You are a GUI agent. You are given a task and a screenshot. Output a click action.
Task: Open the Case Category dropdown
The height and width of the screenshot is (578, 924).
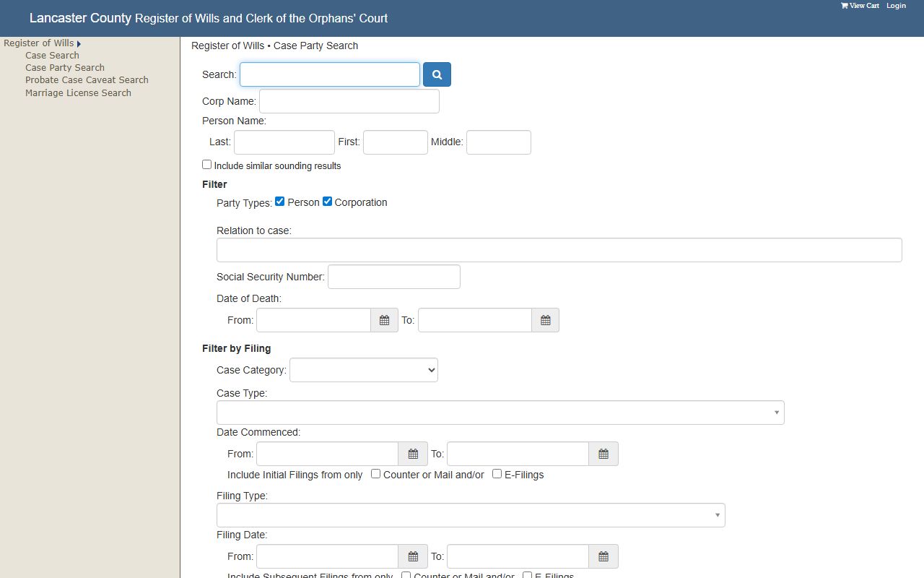364,370
